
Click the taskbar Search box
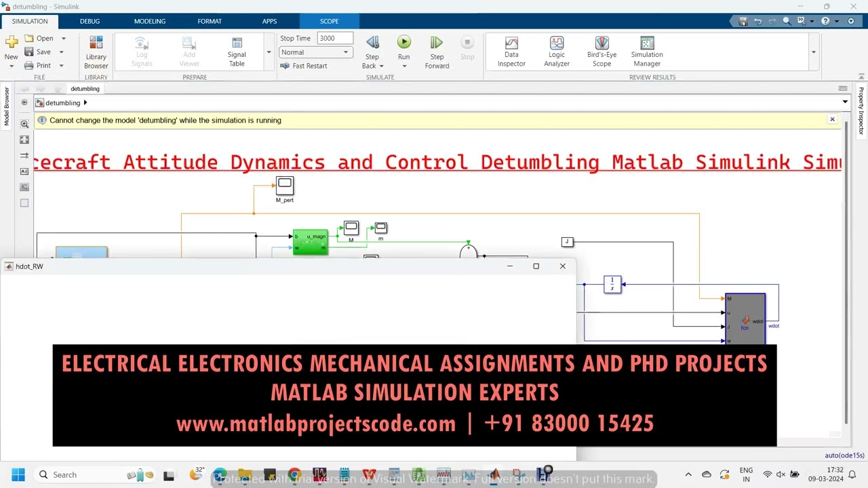point(80,474)
